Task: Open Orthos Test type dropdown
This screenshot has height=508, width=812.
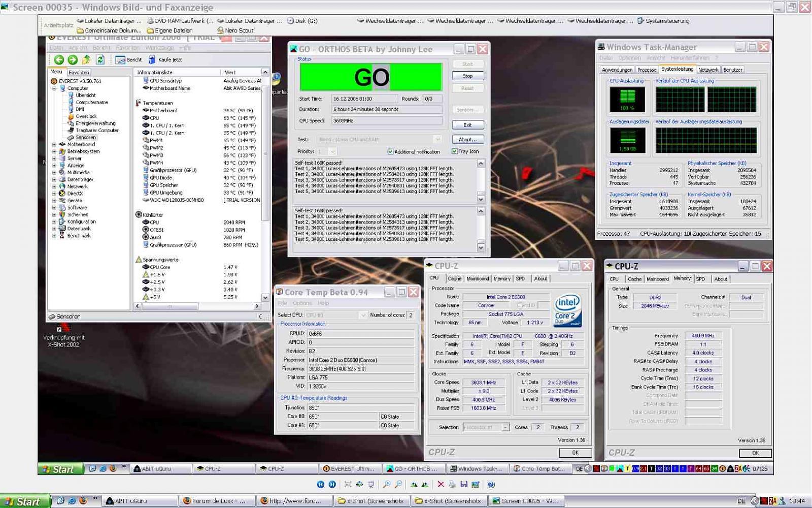Action: click(437, 139)
